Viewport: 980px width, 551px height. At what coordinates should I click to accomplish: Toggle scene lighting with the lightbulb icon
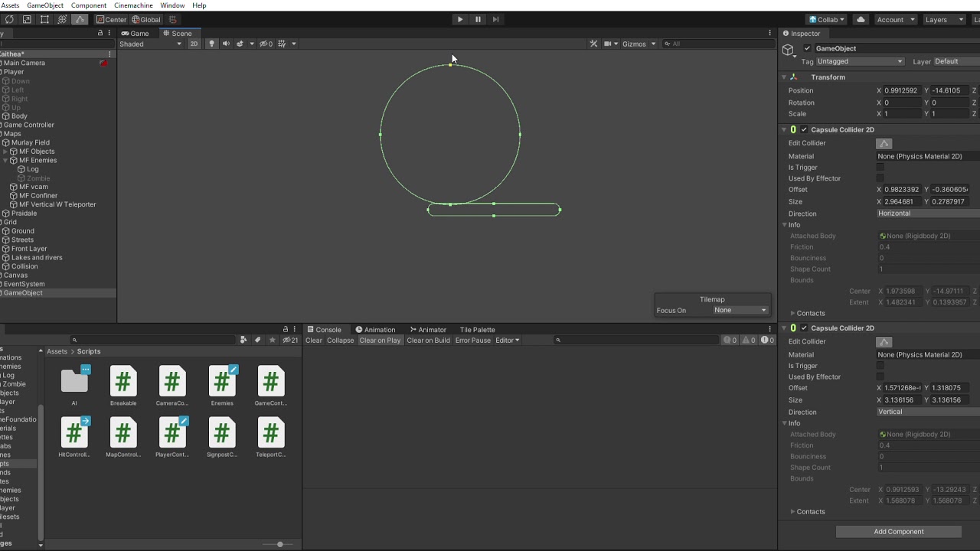[x=212, y=44]
